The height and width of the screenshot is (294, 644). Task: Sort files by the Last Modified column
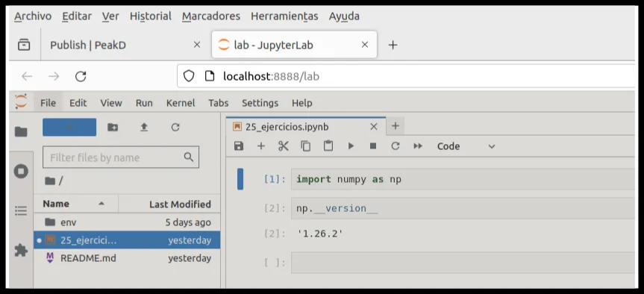169,204
